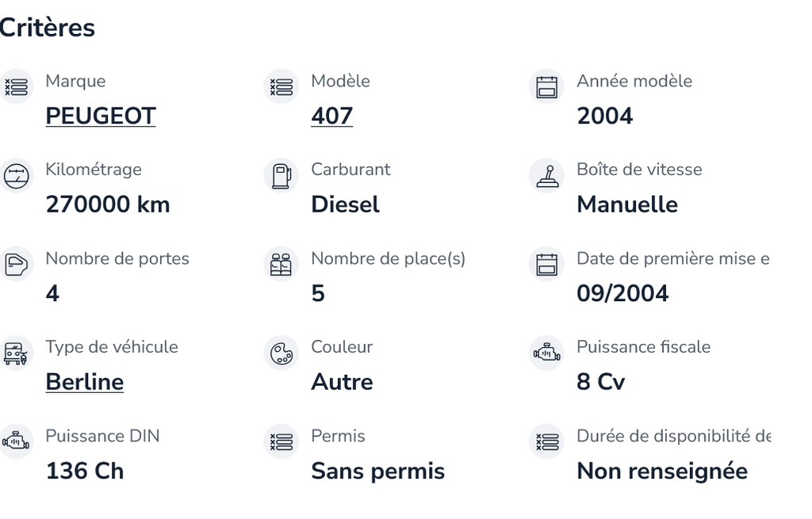Click the Boîte de vitesse gear-stick icon
The image size is (812, 519).
546,176
